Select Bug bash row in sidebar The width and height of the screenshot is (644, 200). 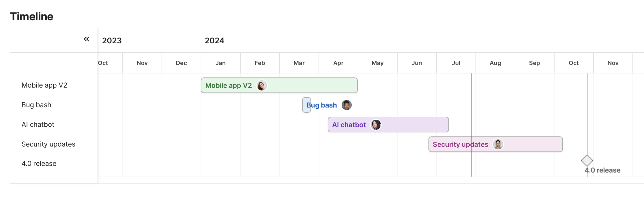click(x=36, y=105)
